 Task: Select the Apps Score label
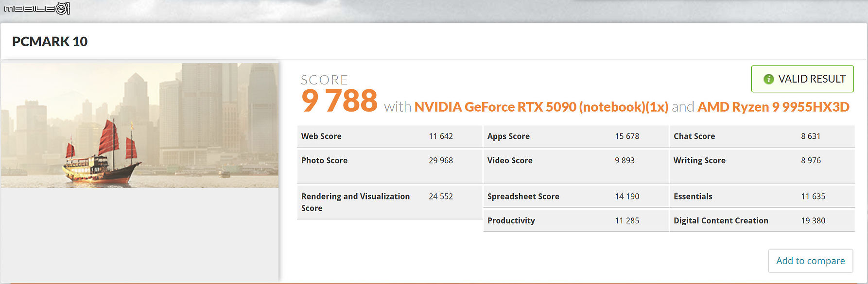coord(508,136)
